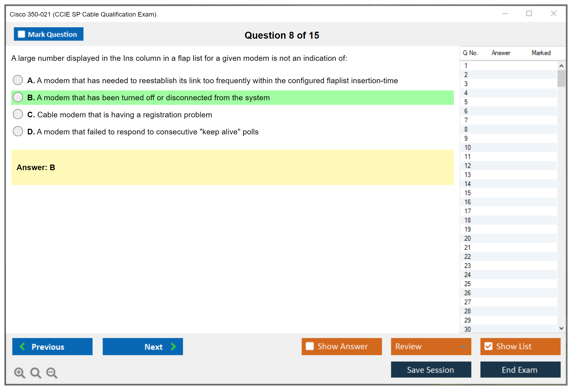Viewport: 574px width, 392px height.
Task: Open the Review dropdown menu
Action: coord(463,346)
